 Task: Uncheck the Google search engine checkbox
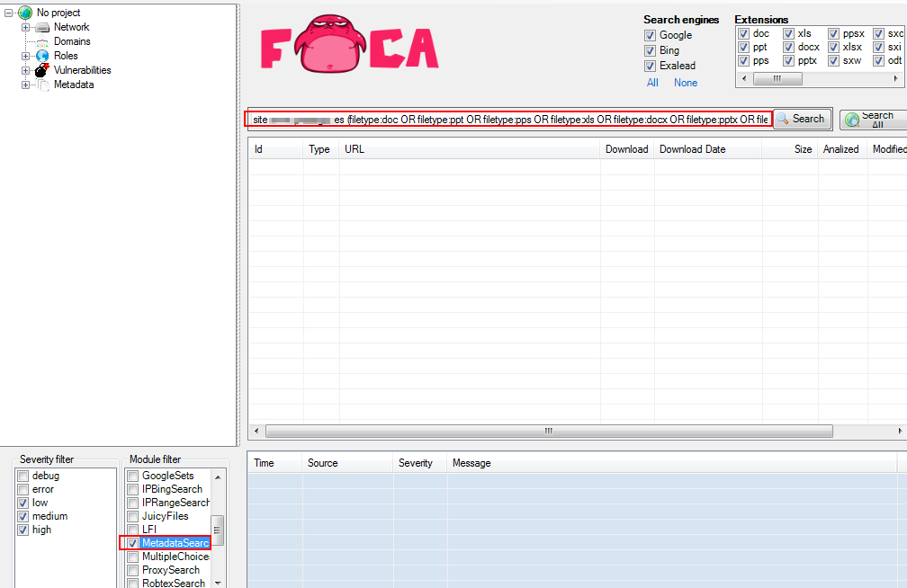point(651,35)
